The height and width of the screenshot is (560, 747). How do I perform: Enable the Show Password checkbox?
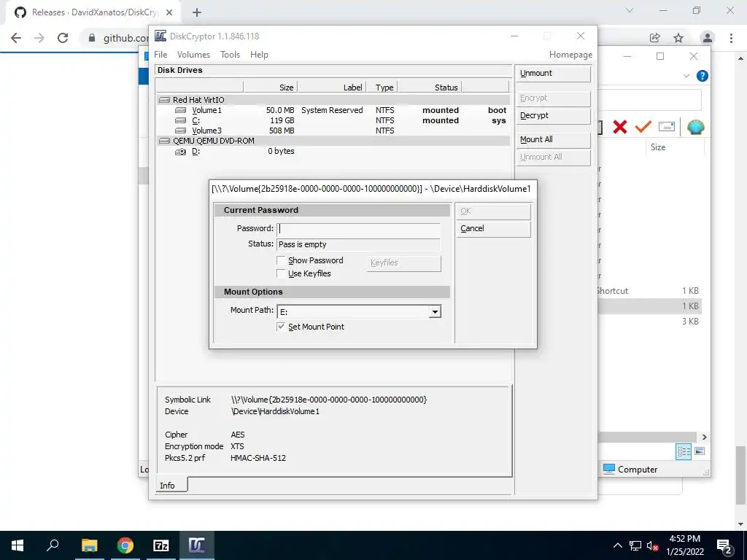tap(281, 260)
